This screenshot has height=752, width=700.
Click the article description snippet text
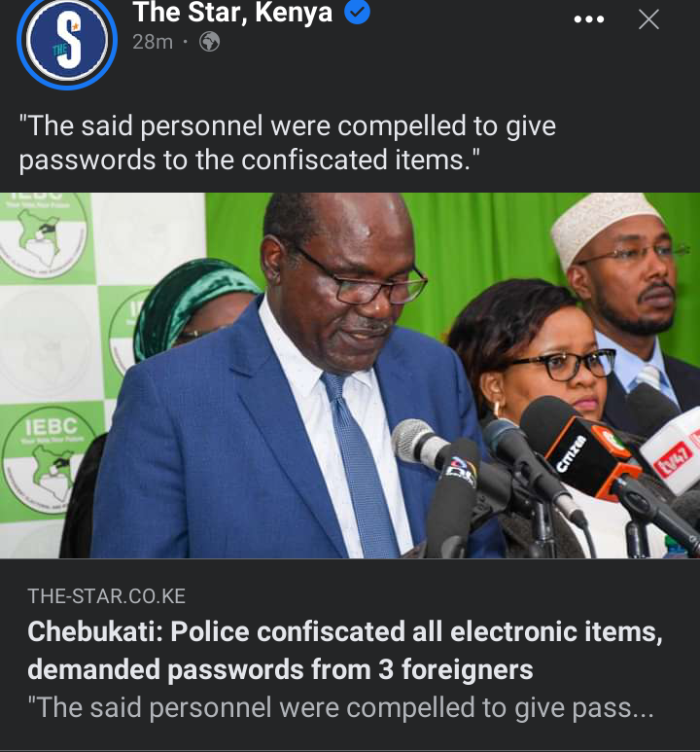point(340,708)
